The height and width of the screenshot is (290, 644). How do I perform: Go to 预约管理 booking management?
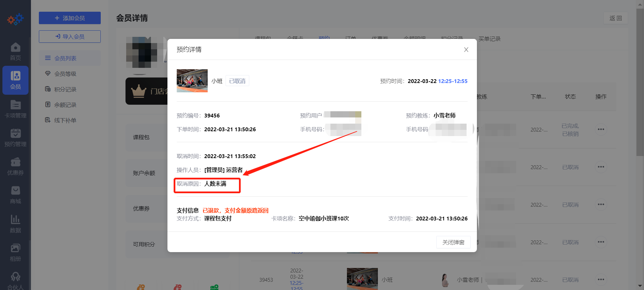(15, 137)
